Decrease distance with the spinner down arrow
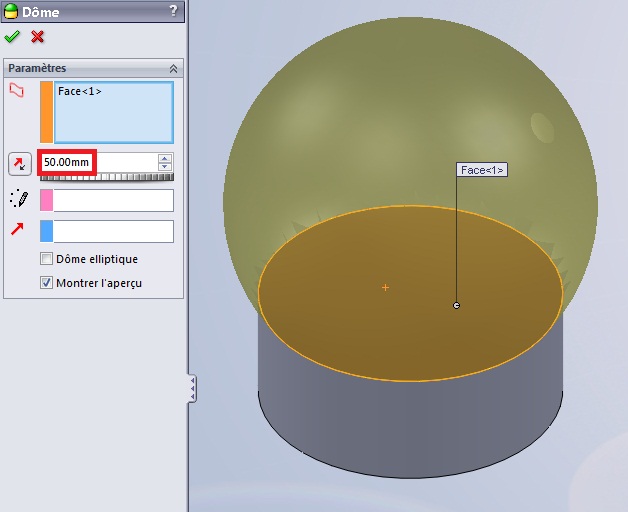 [x=164, y=165]
